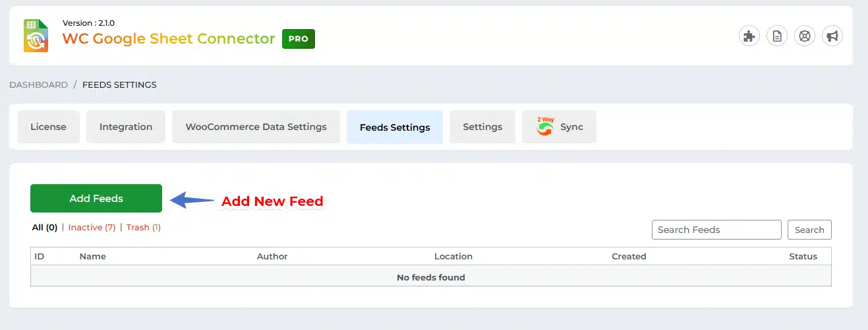Viewport: 868px width, 330px height.
Task: Click into the Search Feeds field
Action: pyautogui.click(x=716, y=230)
